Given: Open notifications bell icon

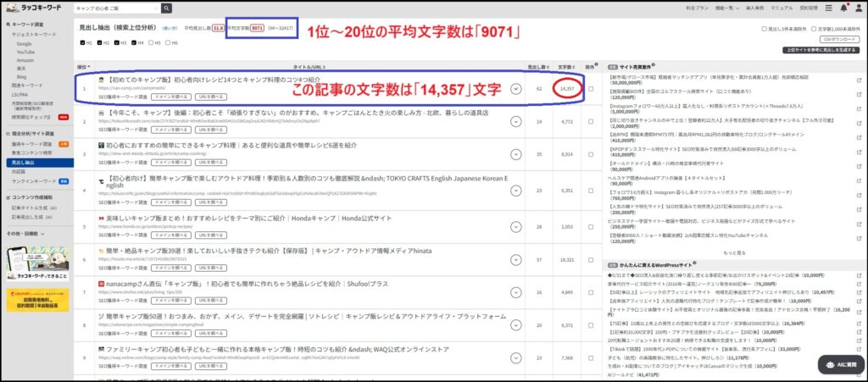Looking at the screenshot, I should [843, 8].
